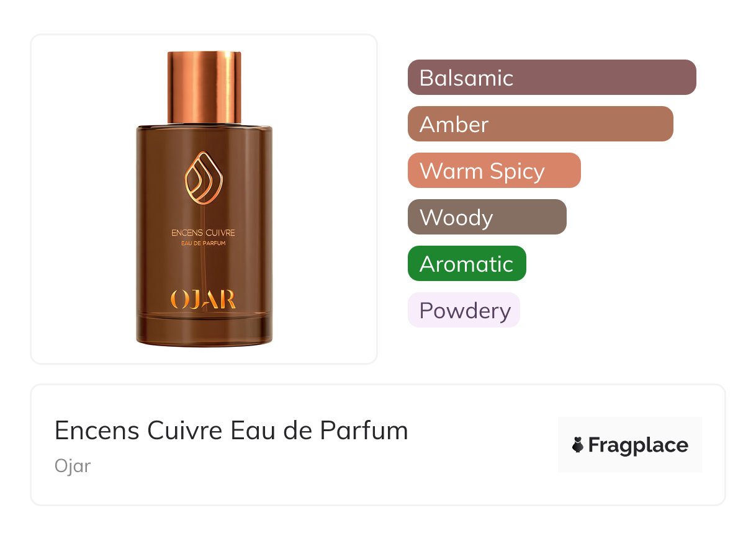The image size is (756, 536).
Task: Open the Ojar brand link below title
Action: 73,465
